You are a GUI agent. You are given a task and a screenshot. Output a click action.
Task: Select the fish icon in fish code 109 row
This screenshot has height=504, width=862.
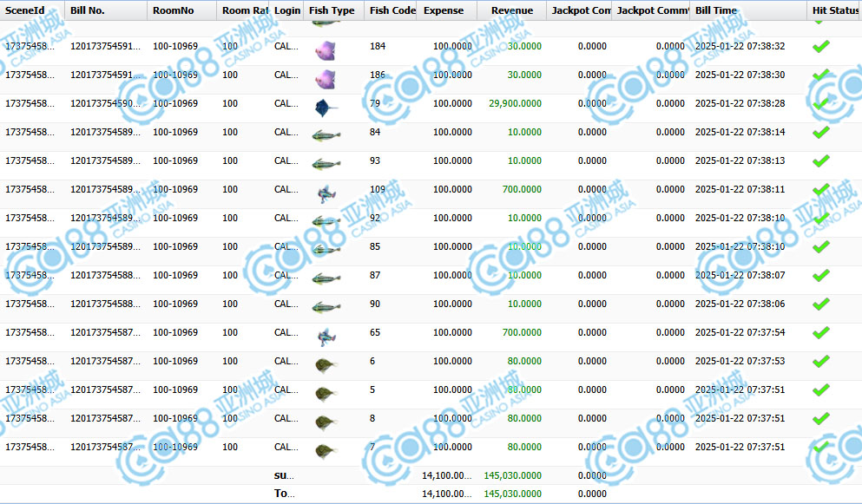point(326,193)
